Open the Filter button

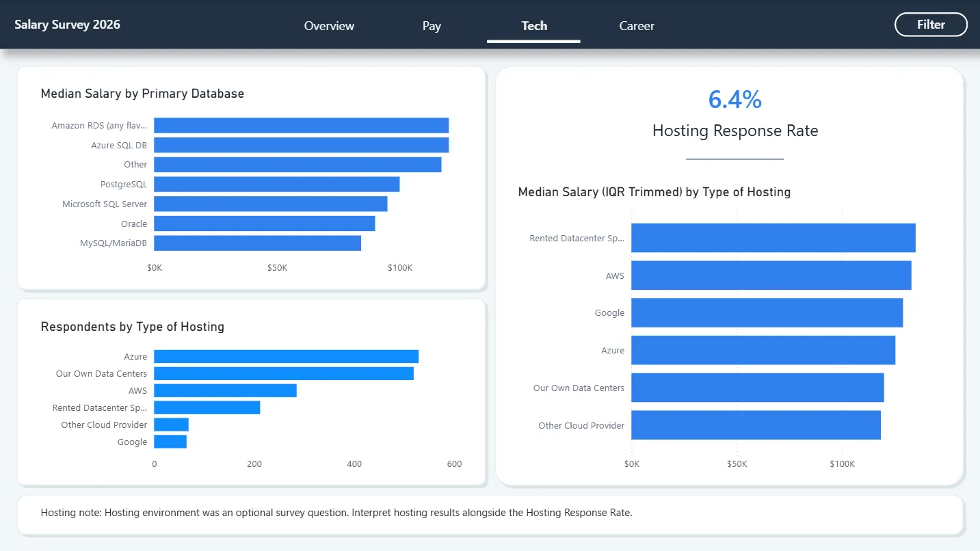pos(931,25)
